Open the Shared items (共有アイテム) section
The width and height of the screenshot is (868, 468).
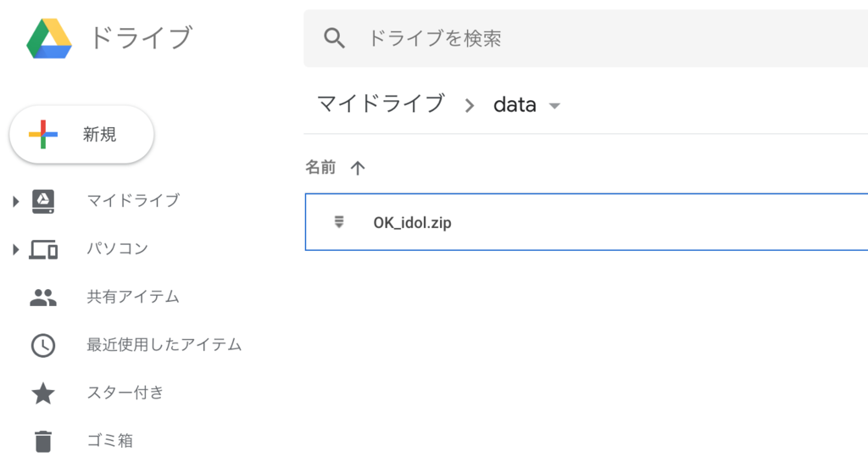tap(133, 298)
